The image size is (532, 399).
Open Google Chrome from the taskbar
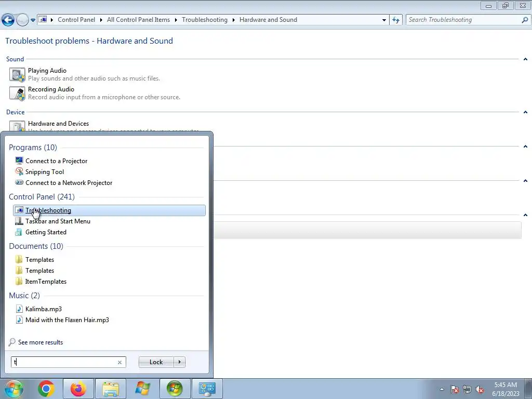tap(46, 389)
